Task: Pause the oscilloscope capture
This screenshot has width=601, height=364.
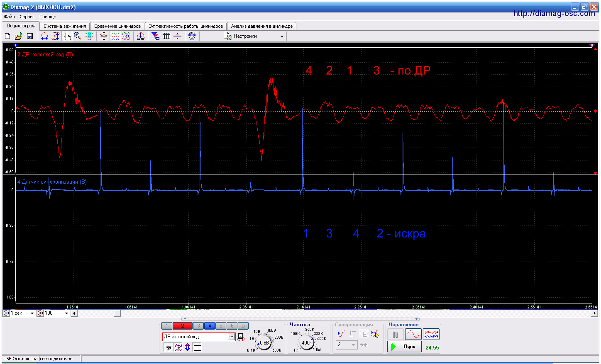Action: click(x=396, y=334)
